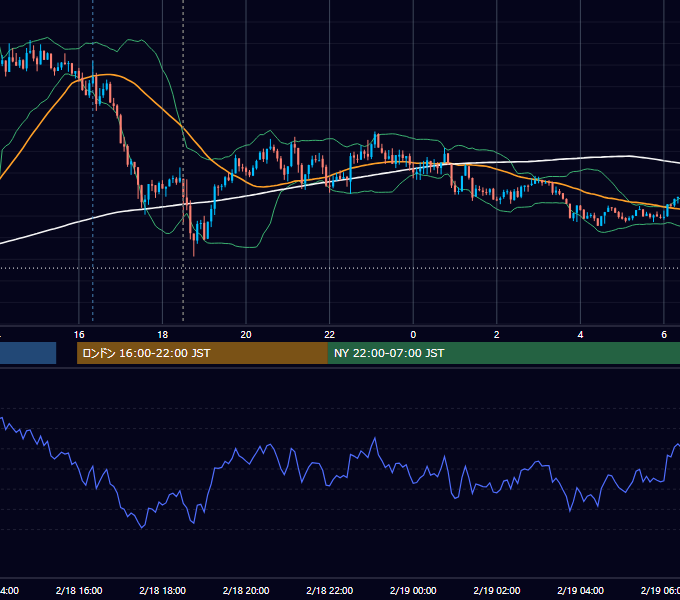Screen dimensions: 680x600
Task: Click the 2/18 16:00 date label
Action: [x=79, y=590]
